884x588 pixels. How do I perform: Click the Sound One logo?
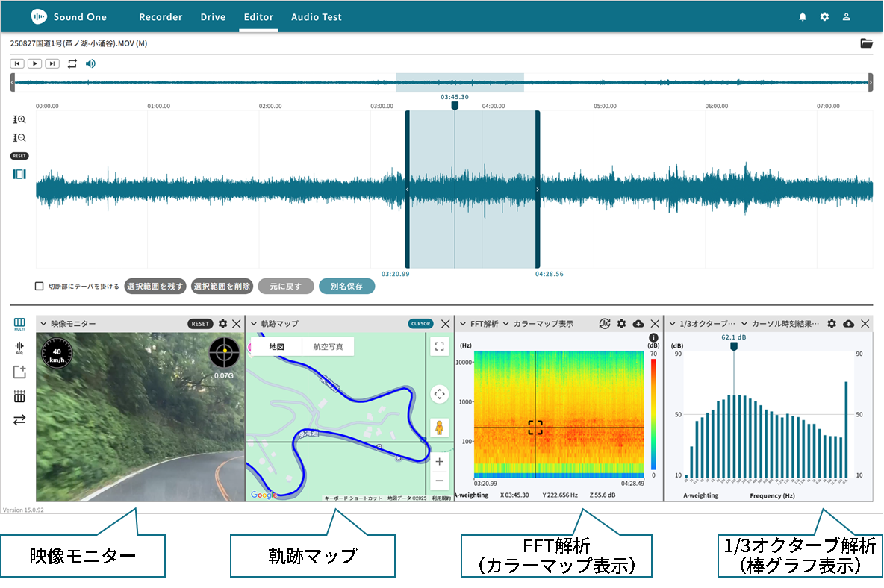pos(69,17)
